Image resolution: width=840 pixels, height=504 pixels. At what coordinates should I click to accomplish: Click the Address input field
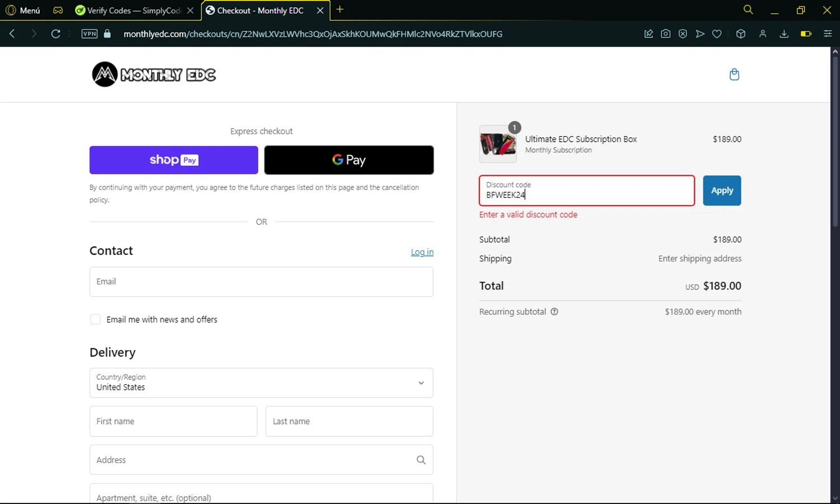coord(262,460)
